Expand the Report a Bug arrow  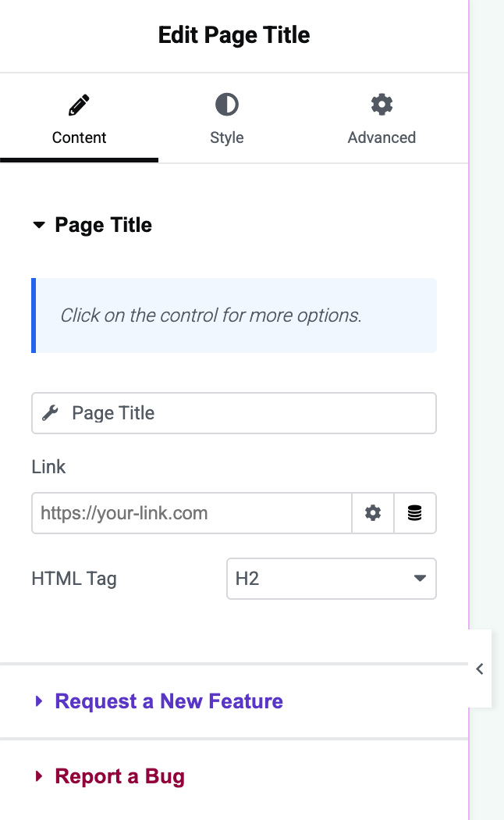(x=39, y=776)
